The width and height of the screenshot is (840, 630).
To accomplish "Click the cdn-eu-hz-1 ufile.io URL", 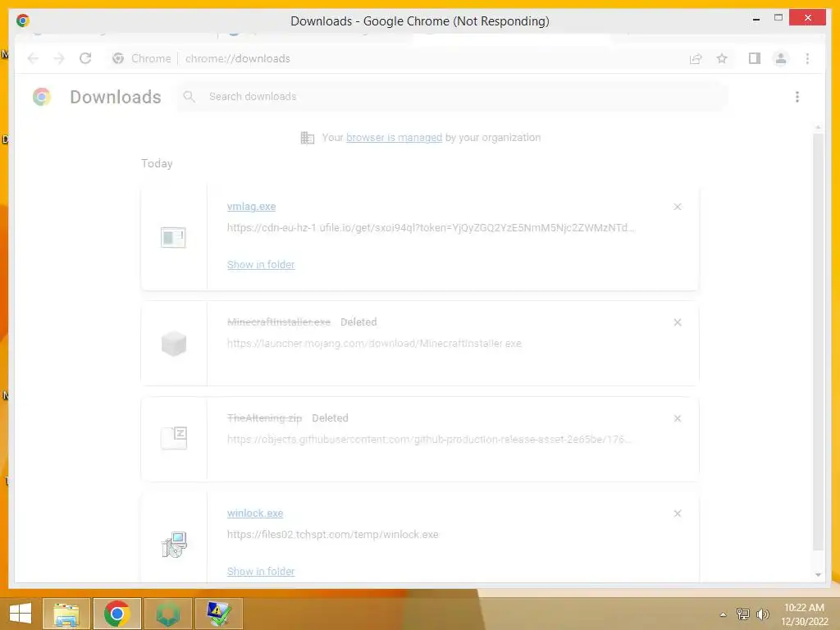I will [x=431, y=228].
